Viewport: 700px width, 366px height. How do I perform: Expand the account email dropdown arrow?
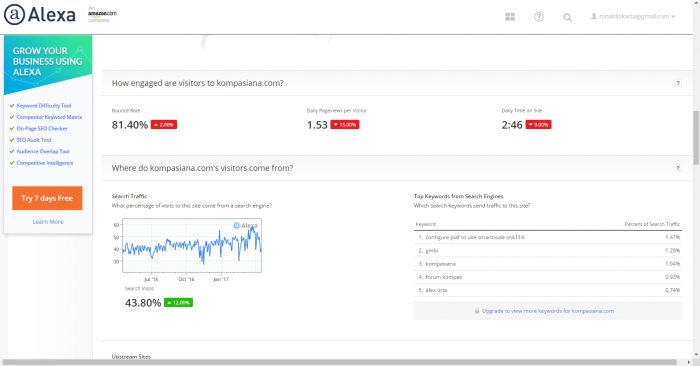(x=673, y=17)
